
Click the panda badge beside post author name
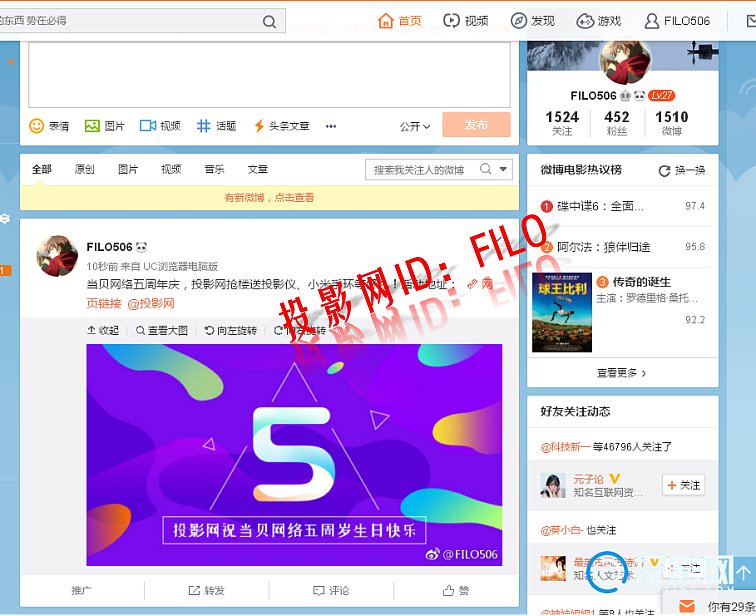point(141,247)
